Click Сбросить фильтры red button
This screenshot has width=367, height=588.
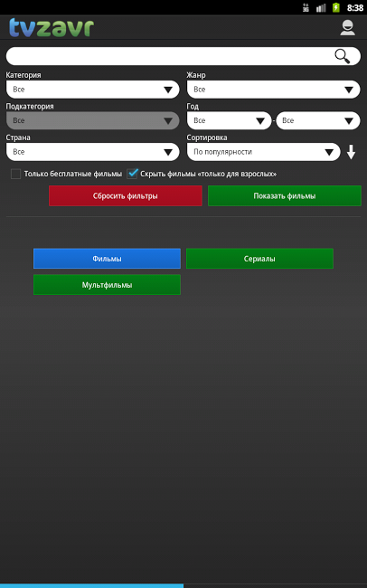[126, 195]
